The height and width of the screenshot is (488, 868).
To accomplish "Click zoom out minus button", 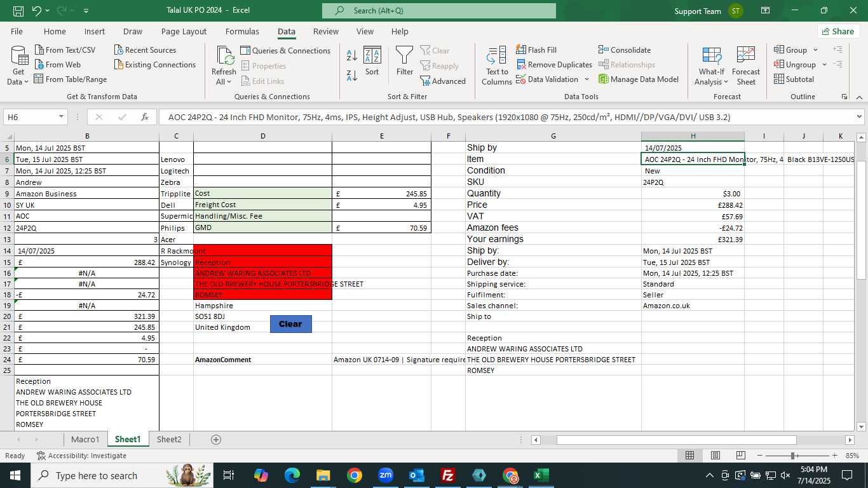I will (x=760, y=456).
